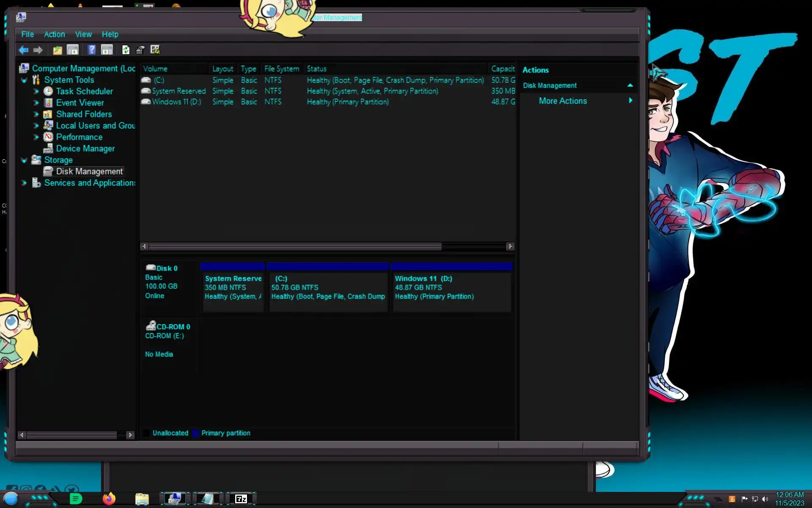
Task: Collapse the System Tools tree node
Action: [x=24, y=80]
